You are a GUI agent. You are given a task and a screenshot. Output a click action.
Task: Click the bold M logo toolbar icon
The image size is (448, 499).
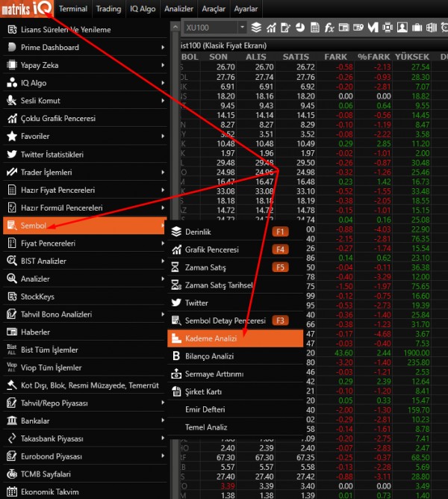[373, 28]
